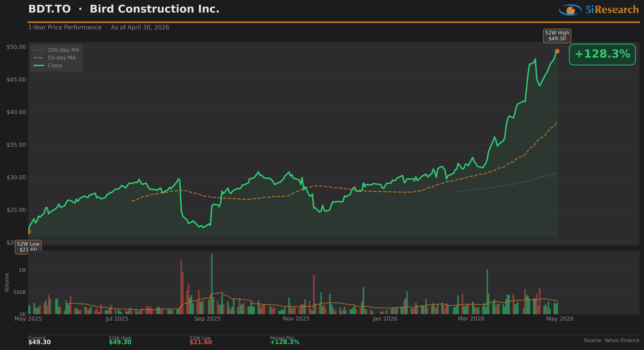The width and height of the screenshot is (644, 350).
Task: Click the 52W High $49.30 annotation box
Action: coord(557,36)
